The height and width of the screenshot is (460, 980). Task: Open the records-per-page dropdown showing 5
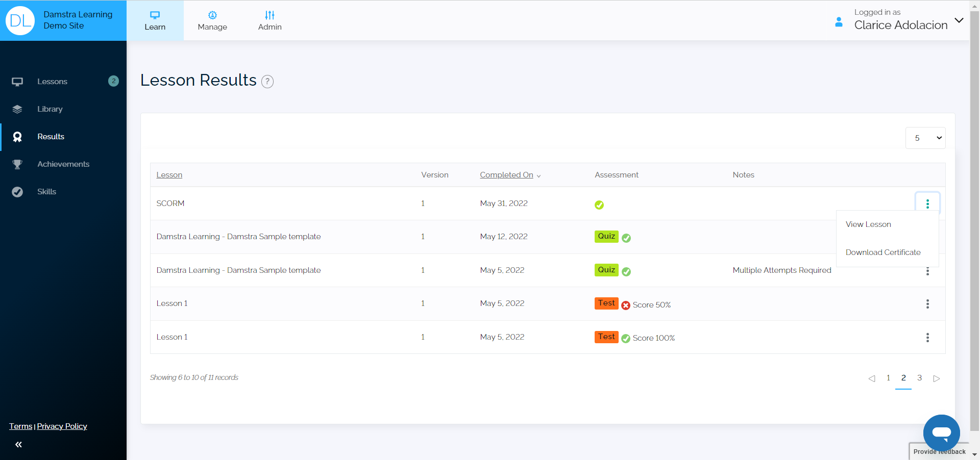click(x=925, y=138)
